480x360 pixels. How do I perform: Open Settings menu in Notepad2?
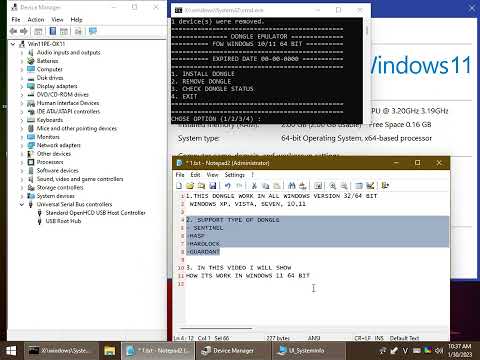pyautogui.click(x=234, y=175)
